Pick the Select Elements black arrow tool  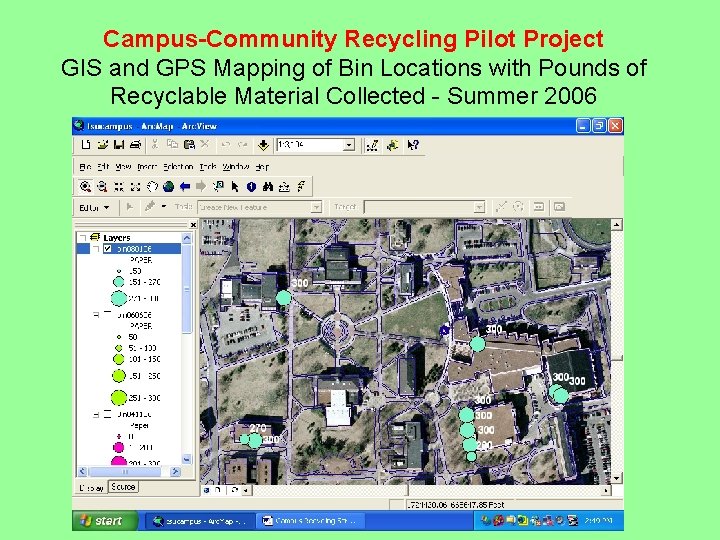tap(235, 186)
